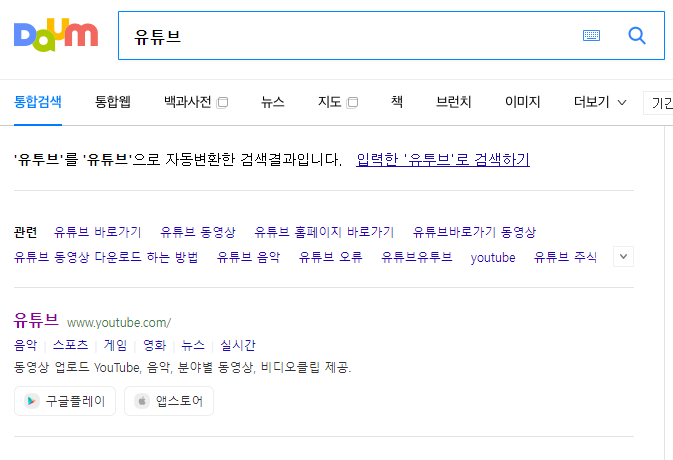Open related search 유튜브 바로가기
Screen dimensions: 673x460
[x=97, y=232]
